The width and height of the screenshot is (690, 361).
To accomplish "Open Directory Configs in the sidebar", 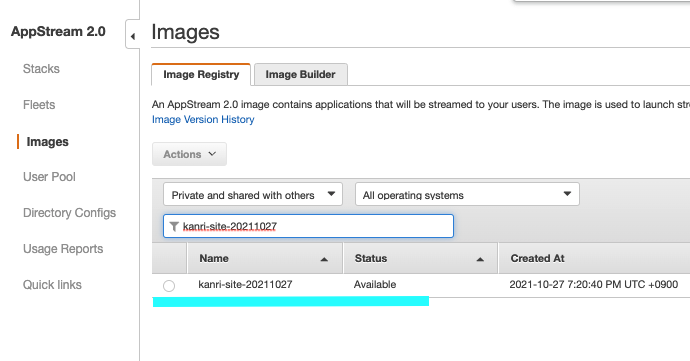I will pos(70,213).
